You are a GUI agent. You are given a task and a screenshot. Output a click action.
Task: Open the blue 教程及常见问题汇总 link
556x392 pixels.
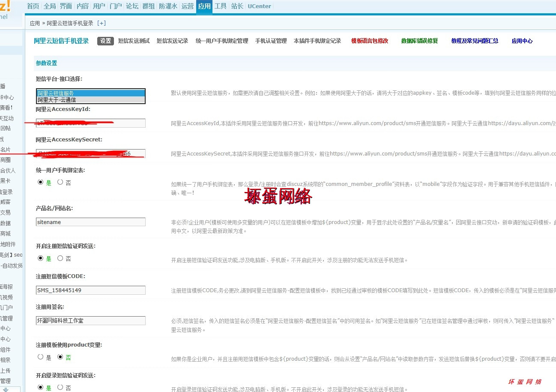click(475, 41)
